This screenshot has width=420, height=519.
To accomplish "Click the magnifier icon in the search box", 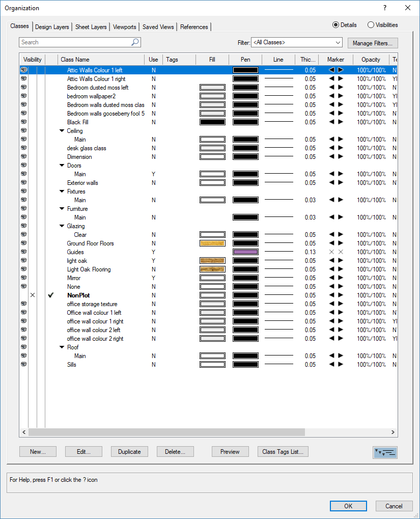I will [x=135, y=42].
